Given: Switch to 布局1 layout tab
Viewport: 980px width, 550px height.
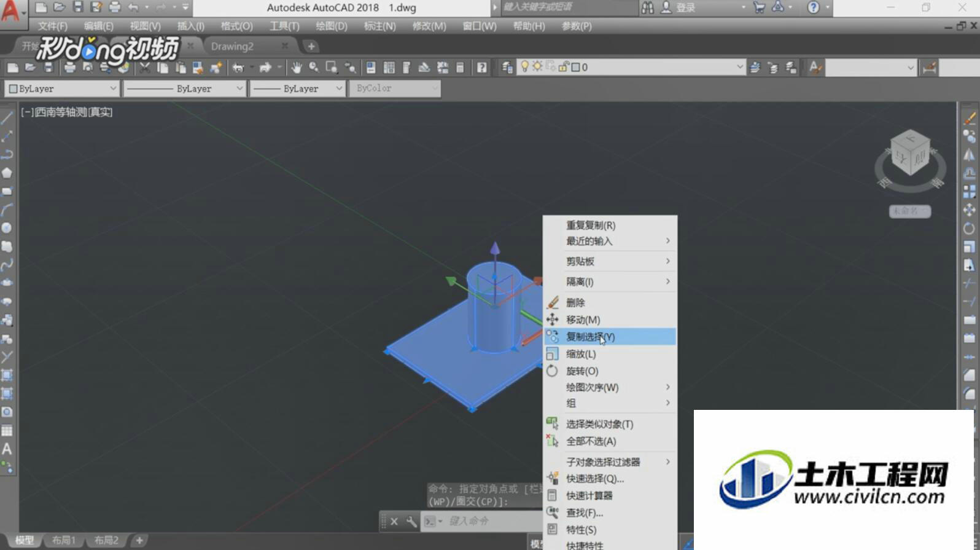Looking at the screenshot, I should (64, 540).
